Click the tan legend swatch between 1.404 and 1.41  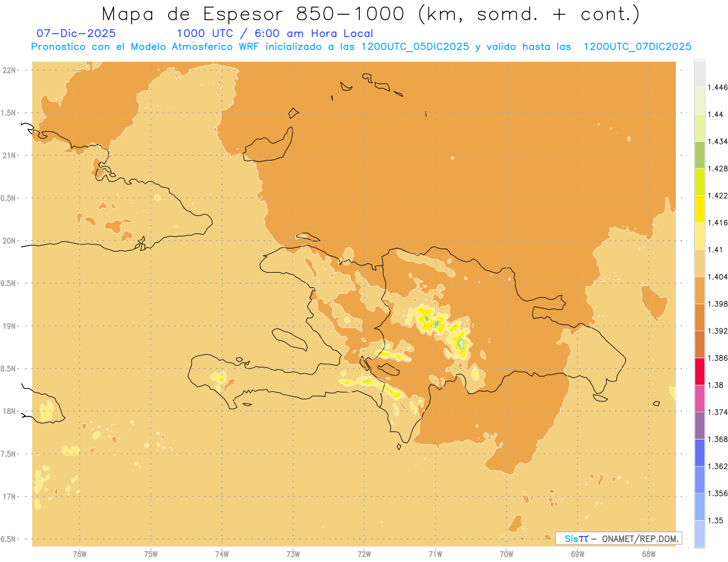tap(699, 263)
